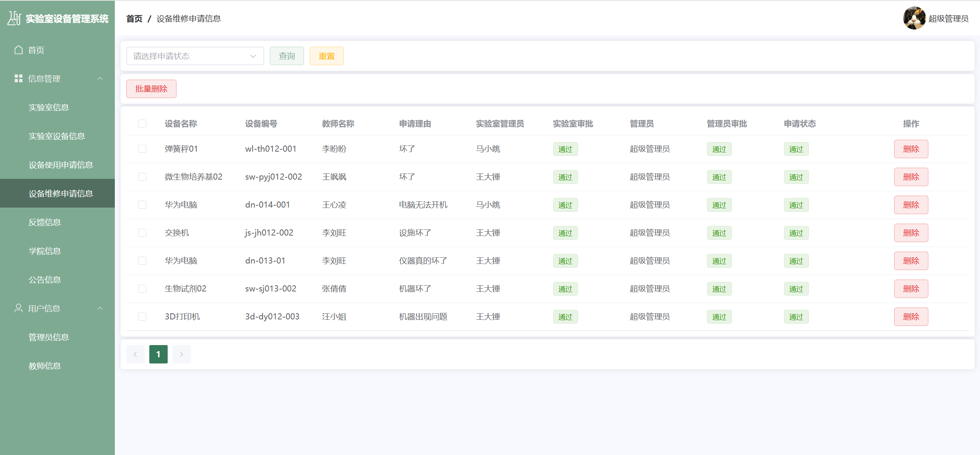Click the grid icon beside 信息管理
This screenshot has width=980, height=455.
pos(18,79)
